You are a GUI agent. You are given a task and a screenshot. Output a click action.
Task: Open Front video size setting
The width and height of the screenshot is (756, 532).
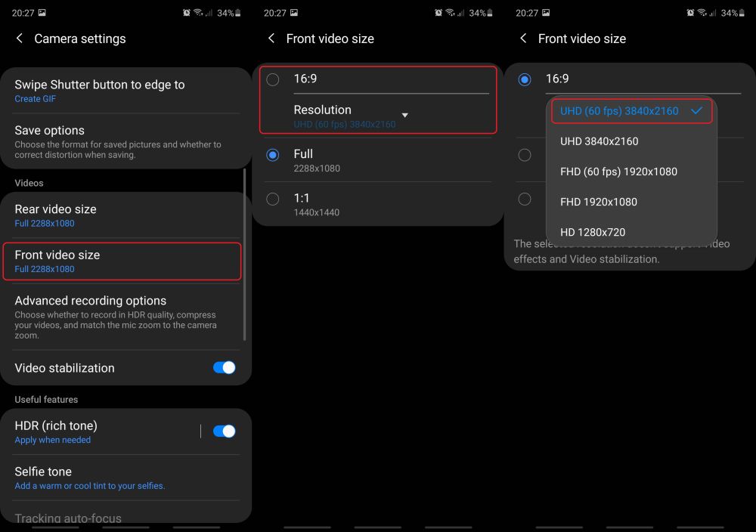(x=122, y=261)
